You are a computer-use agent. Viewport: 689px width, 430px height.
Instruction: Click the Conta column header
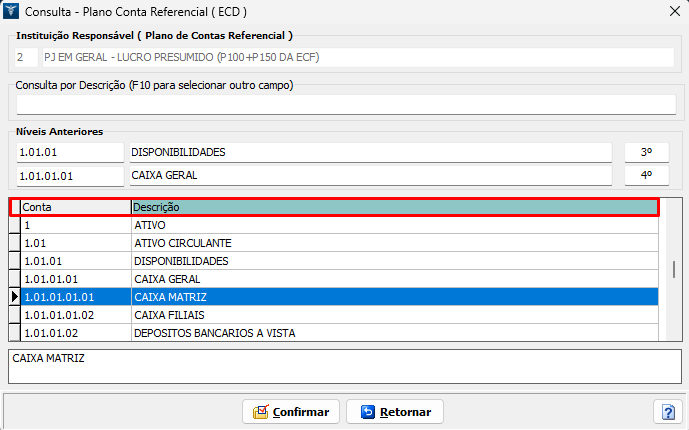click(x=76, y=207)
